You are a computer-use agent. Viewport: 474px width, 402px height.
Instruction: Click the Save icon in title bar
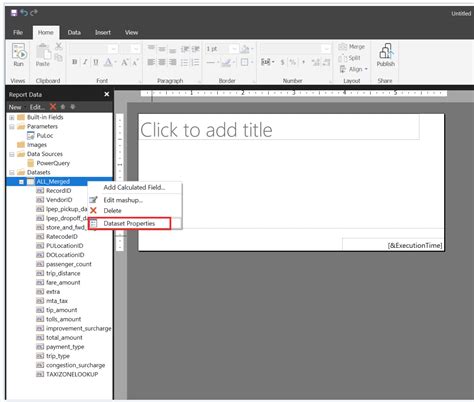tap(14, 13)
